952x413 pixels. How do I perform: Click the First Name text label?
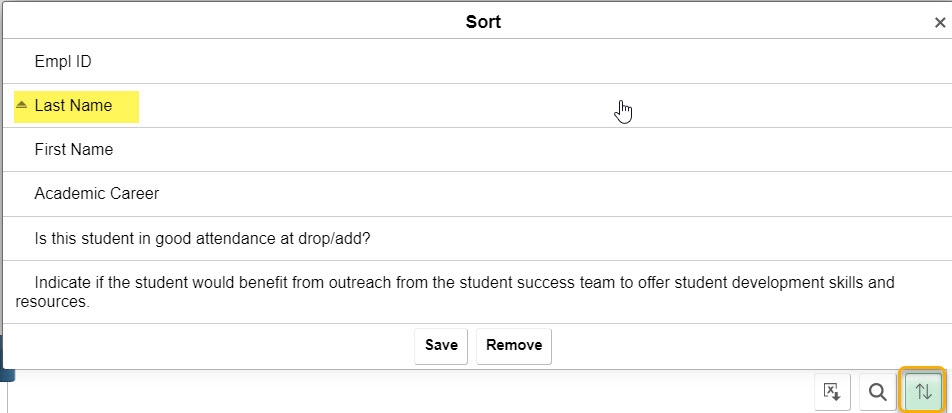pyautogui.click(x=74, y=150)
